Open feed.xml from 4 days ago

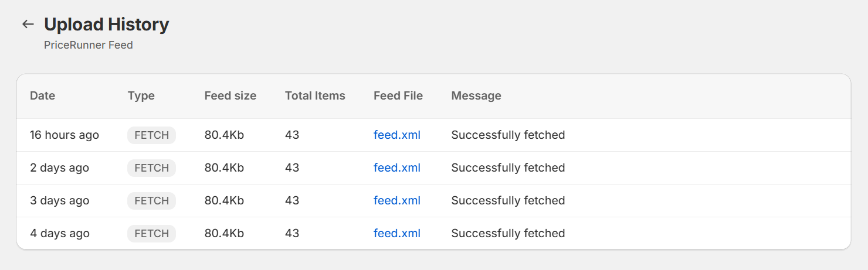397,233
